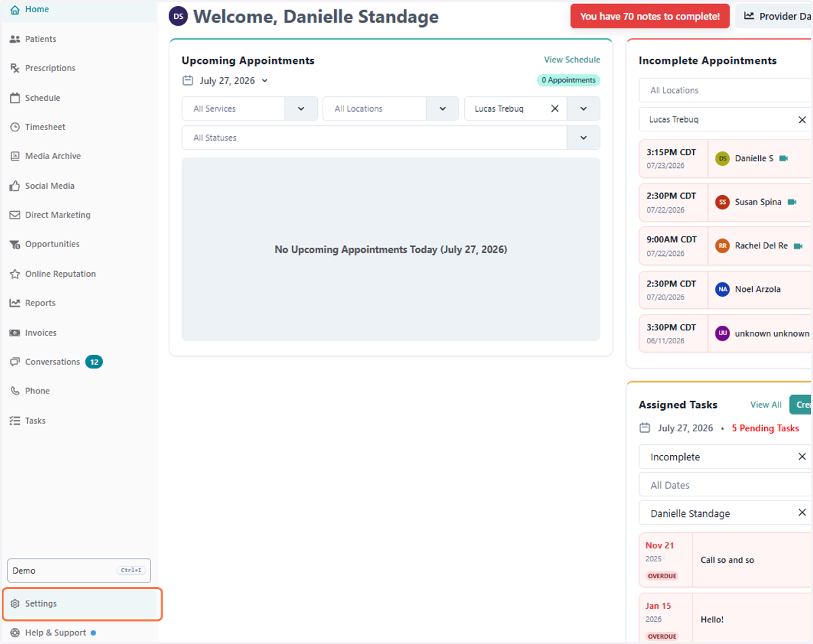The height and width of the screenshot is (644, 813).
Task: Click the Settings gear icon
Action: click(15, 604)
